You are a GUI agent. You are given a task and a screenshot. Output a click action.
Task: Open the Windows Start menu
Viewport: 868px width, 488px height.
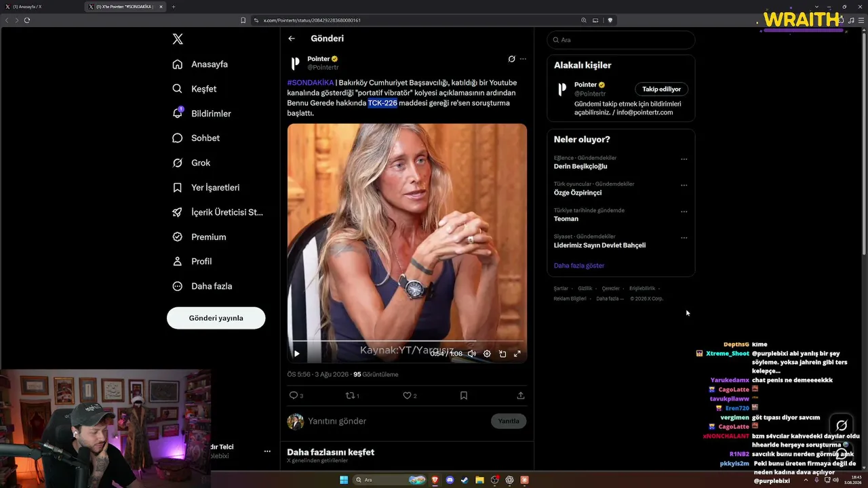[344, 480]
